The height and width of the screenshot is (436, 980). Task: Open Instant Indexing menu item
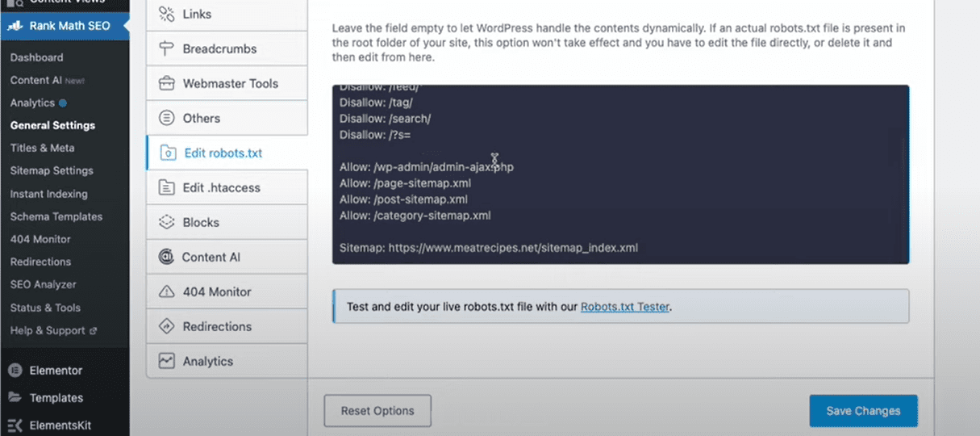[x=48, y=194]
